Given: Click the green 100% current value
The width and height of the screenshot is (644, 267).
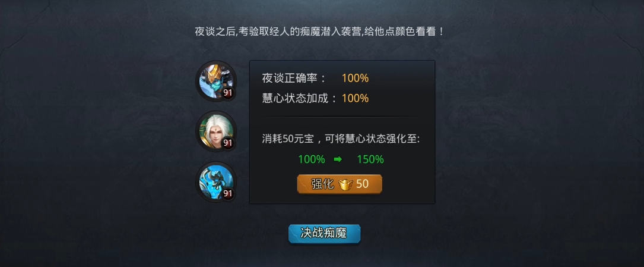Looking at the screenshot, I should click(312, 159).
